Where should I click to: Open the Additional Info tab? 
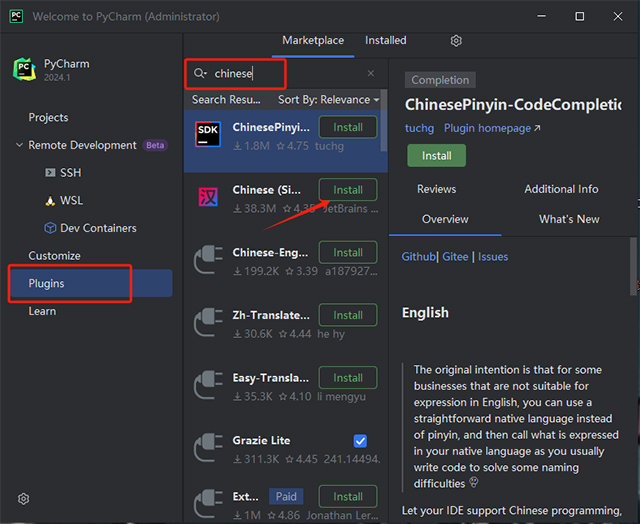pyautogui.click(x=561, y=189)
